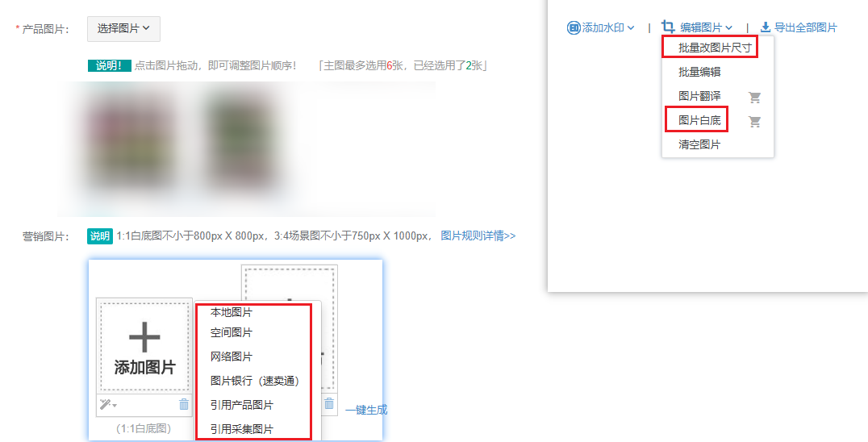Screen dimensions: 868x442
Task: Click the download icon for 导出全部图片
Action: coord(766,27)
